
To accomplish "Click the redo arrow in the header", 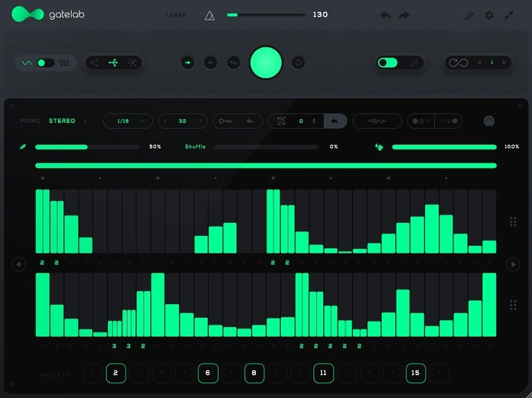I will 404,15.
